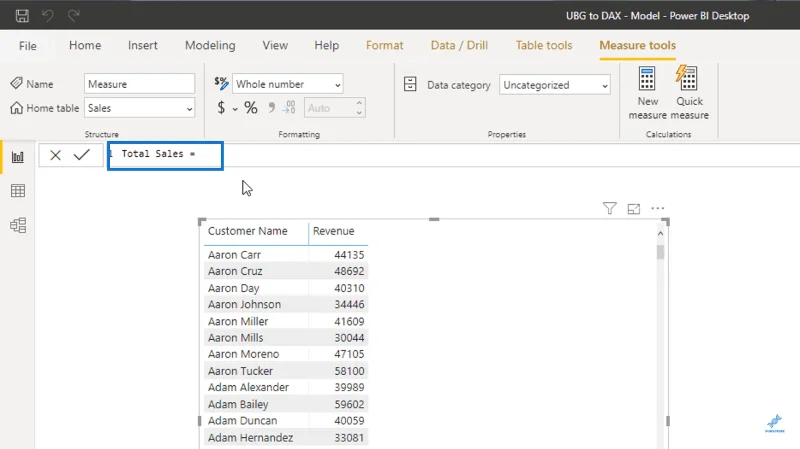Click the Name tag icon
800x449 pixels.
click(16, 83)
